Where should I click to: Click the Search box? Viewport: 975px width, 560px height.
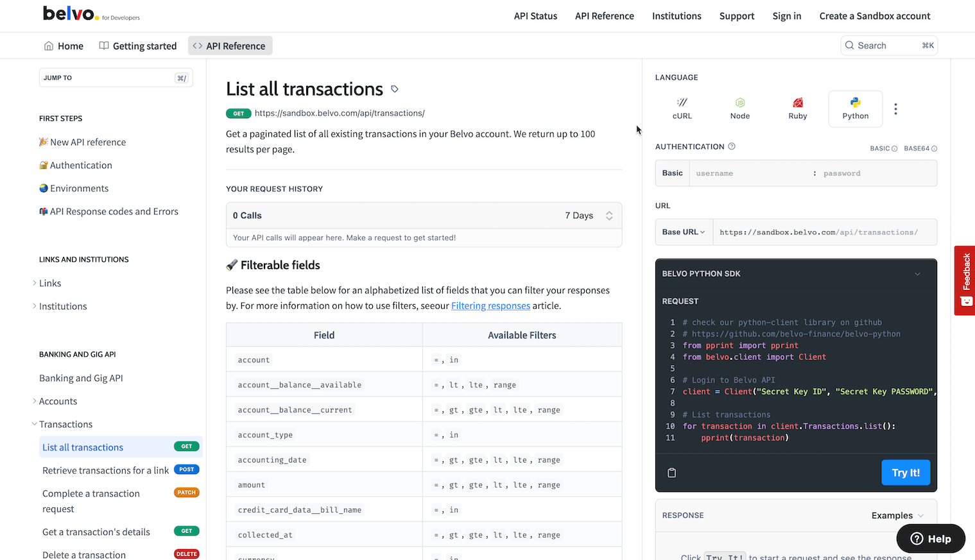(x=888, y=46)
